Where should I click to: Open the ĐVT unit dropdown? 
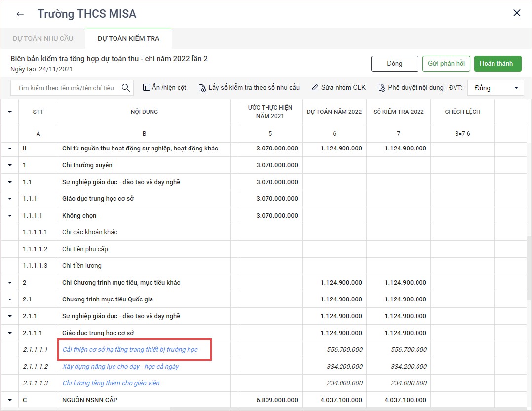click(495, 88)
